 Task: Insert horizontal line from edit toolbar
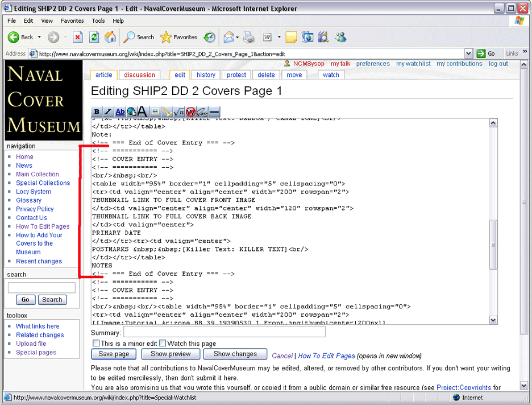click(214, 112)
